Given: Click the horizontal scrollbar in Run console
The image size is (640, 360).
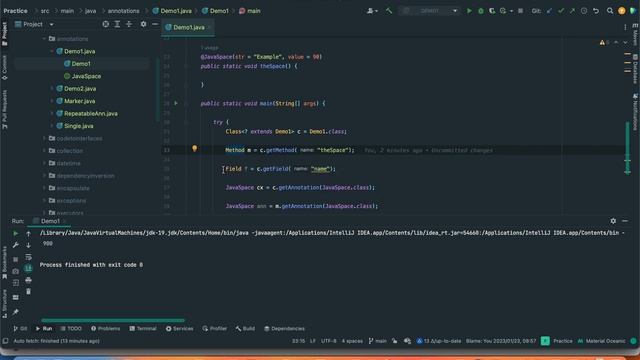Looking at the screenshot, I should pos(113,320).
